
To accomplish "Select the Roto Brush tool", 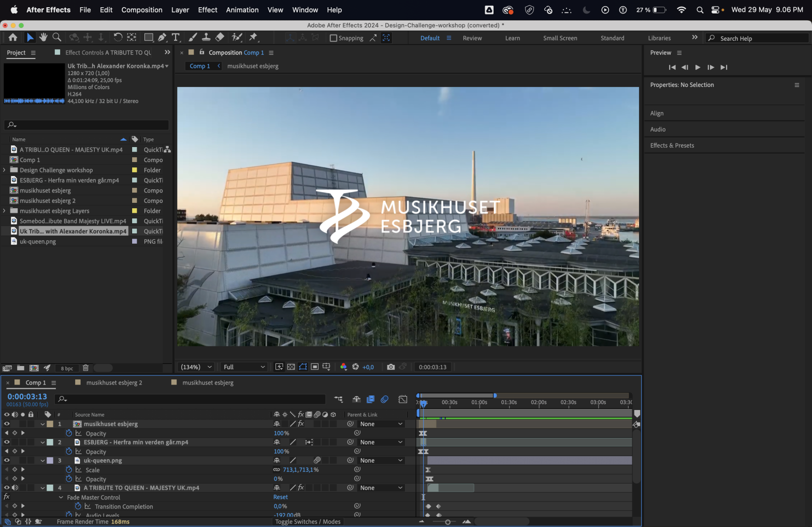I will [237, 37].
